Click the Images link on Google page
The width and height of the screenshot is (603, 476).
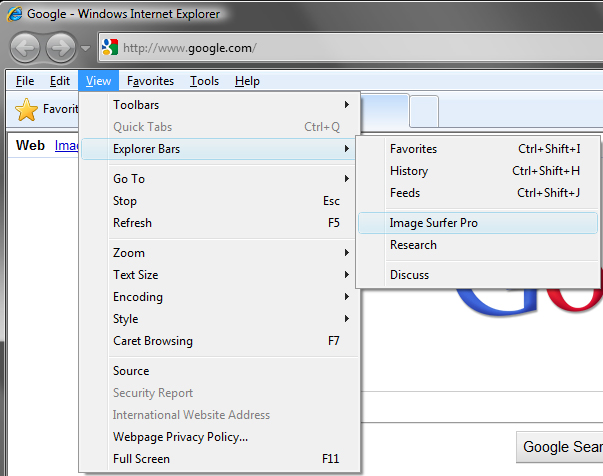(67, 145)
